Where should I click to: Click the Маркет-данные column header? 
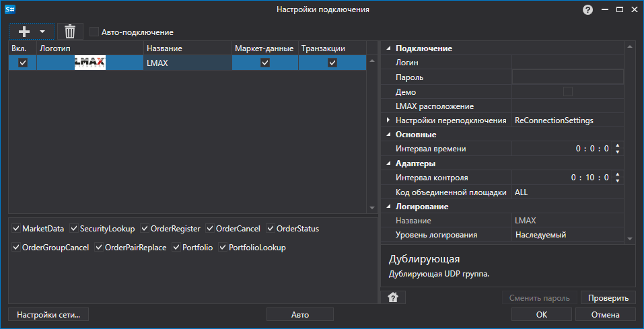(x=265, y=48)
